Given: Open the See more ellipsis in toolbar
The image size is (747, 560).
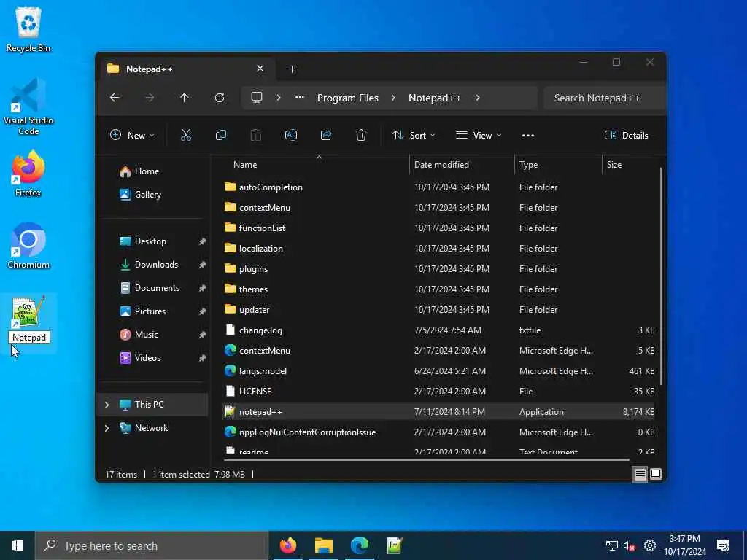Looking at the screenshot, I should pyautogui.click(x=528, y=135).
